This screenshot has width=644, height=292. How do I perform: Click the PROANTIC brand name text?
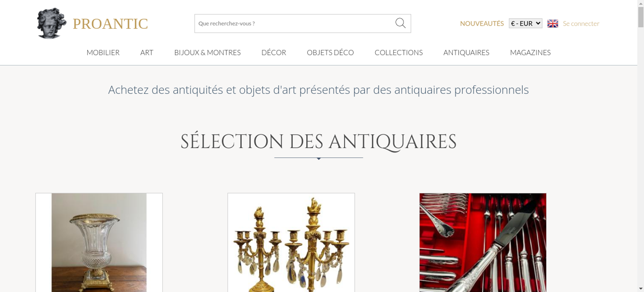[110, 24]
